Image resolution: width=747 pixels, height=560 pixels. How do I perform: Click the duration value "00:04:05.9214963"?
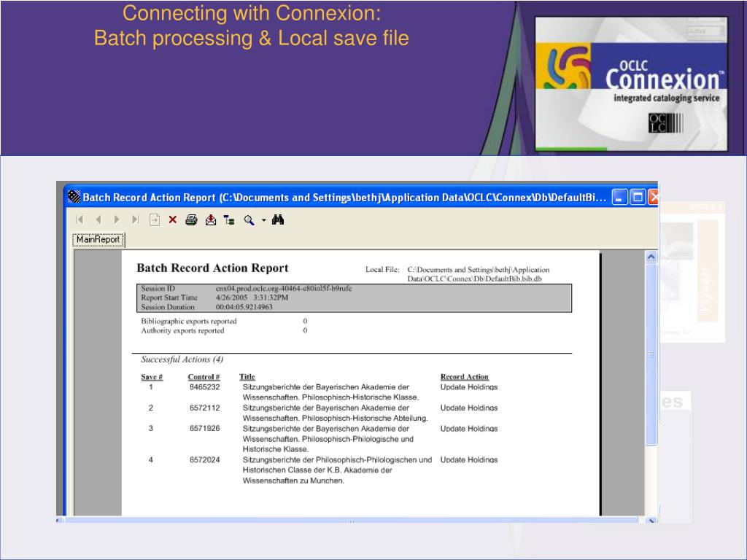pyautogui.click(x=244, y=307)
